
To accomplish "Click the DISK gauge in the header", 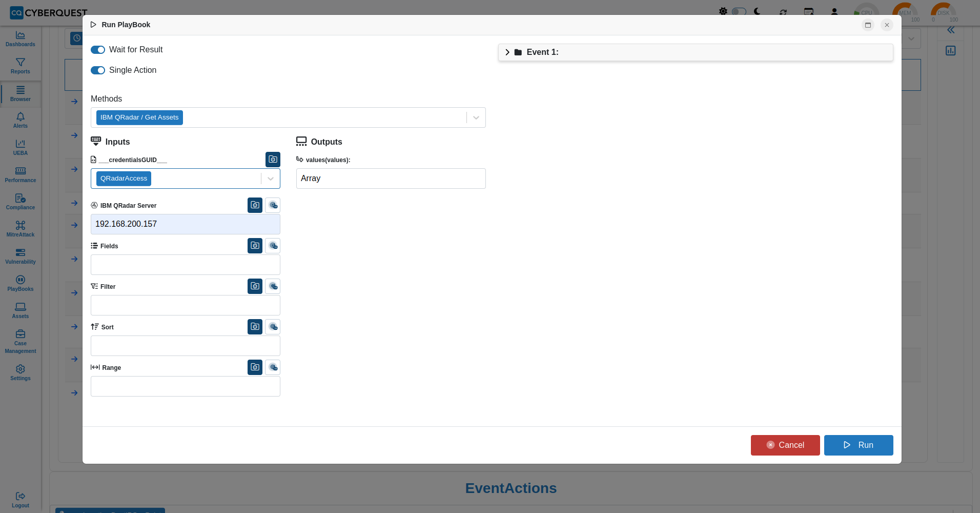I will pyautogui.click(x=944, y=12).
